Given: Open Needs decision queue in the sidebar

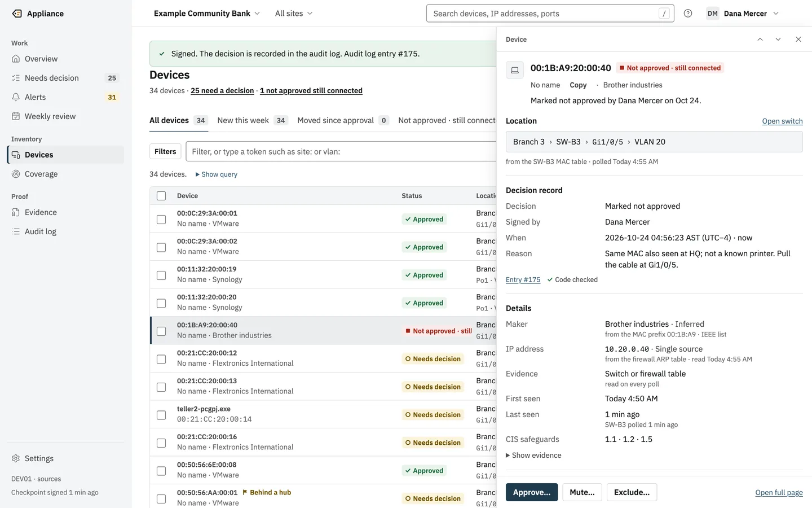Looking at the screenshot, I should click(65, 78).
